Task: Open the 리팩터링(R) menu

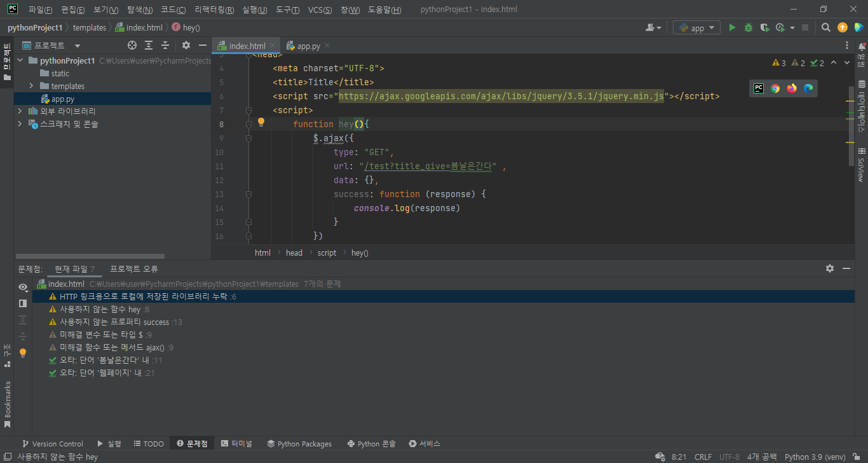Action: [214, 10]
